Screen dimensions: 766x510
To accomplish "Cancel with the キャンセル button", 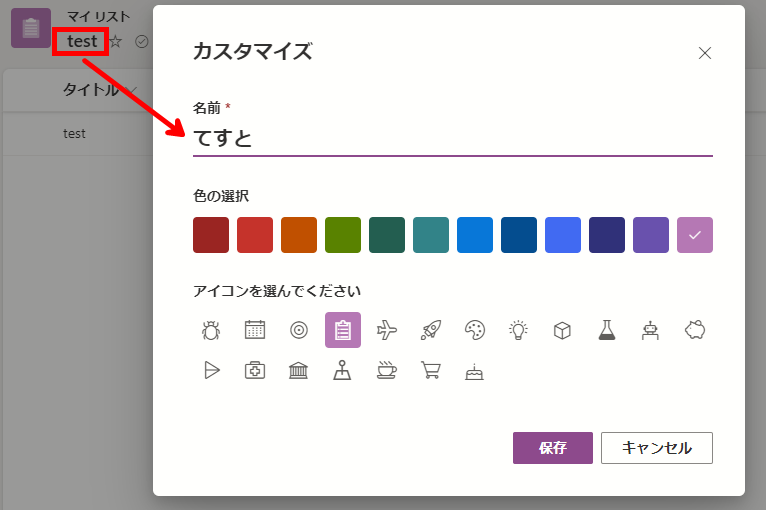I will click(657, 448).
